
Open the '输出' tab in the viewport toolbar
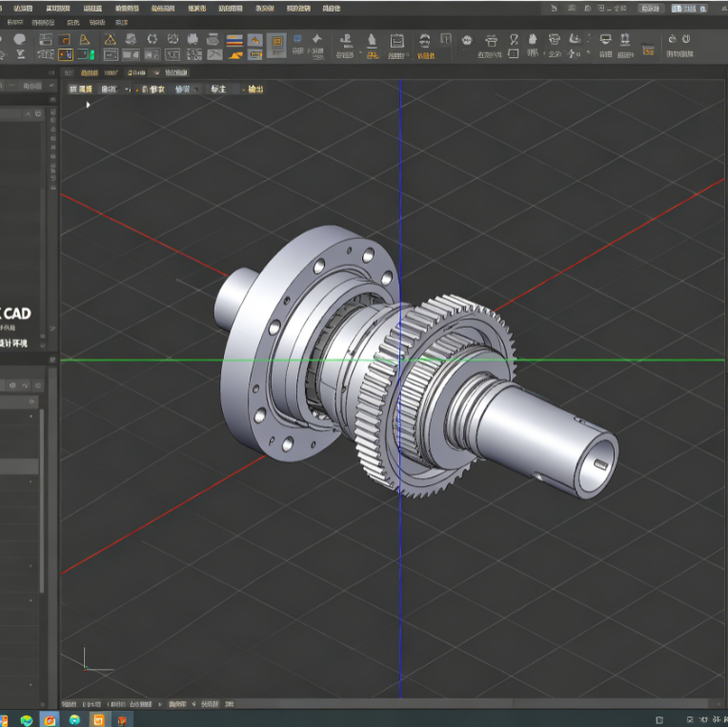pyautogui.click(x=255, y=90)
